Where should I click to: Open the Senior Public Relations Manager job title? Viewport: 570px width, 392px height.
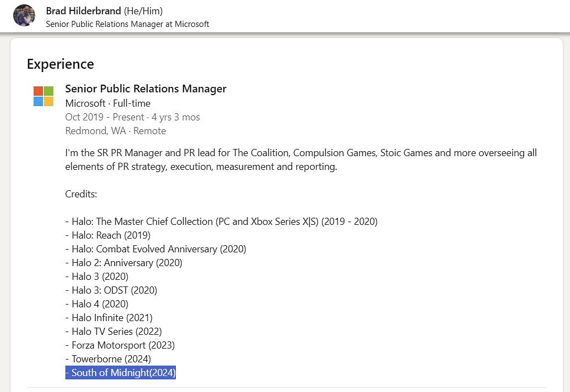tap(146, 89)
